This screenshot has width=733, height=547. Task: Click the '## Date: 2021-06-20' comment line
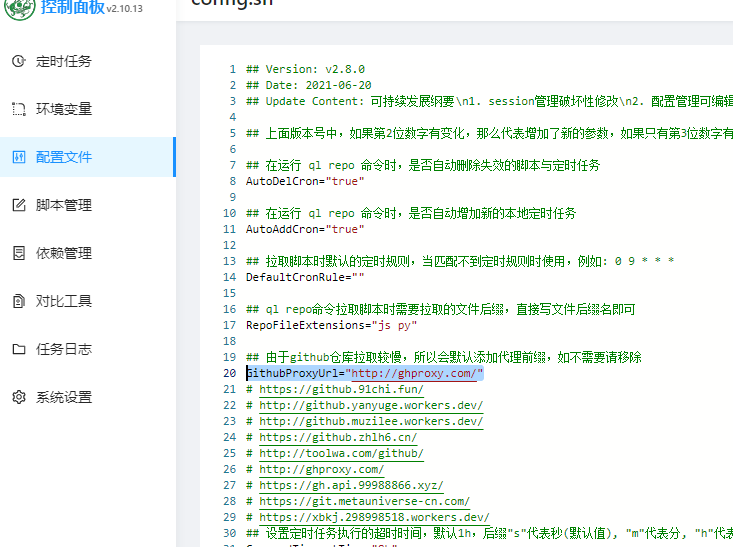(x=309, y=85)
